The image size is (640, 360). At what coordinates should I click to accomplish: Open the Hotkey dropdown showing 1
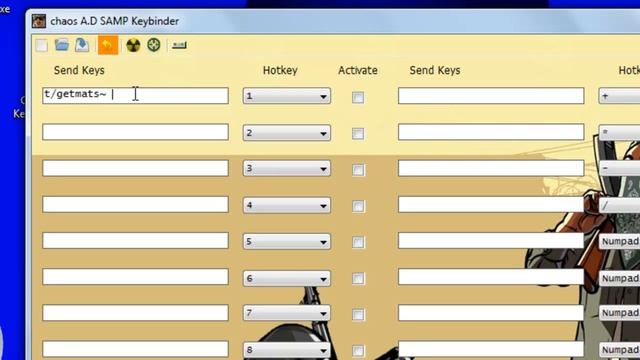click(287, 96)
